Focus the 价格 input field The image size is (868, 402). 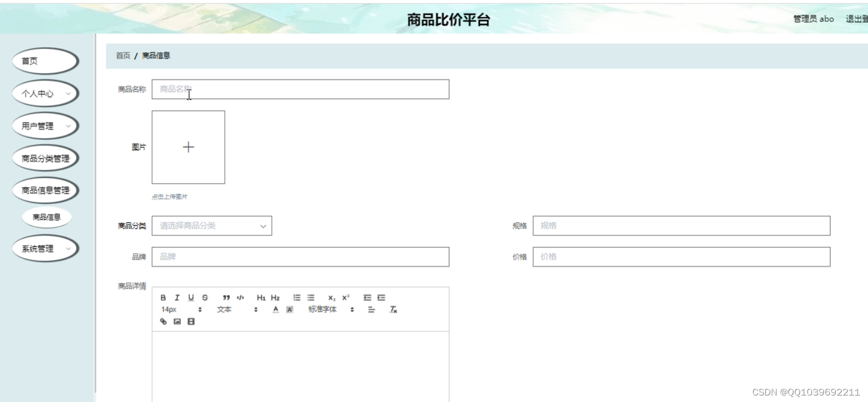pyautogui.click(x=681, y=257)
